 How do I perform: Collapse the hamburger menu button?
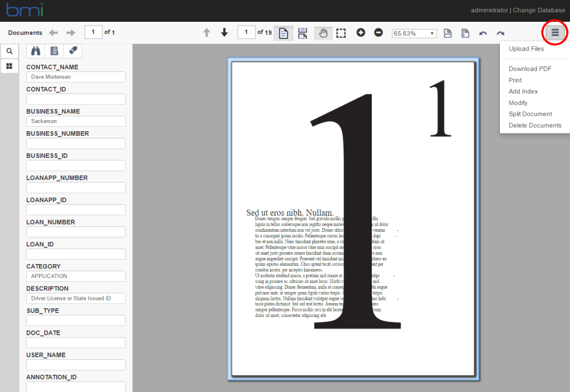coord(554,33)
